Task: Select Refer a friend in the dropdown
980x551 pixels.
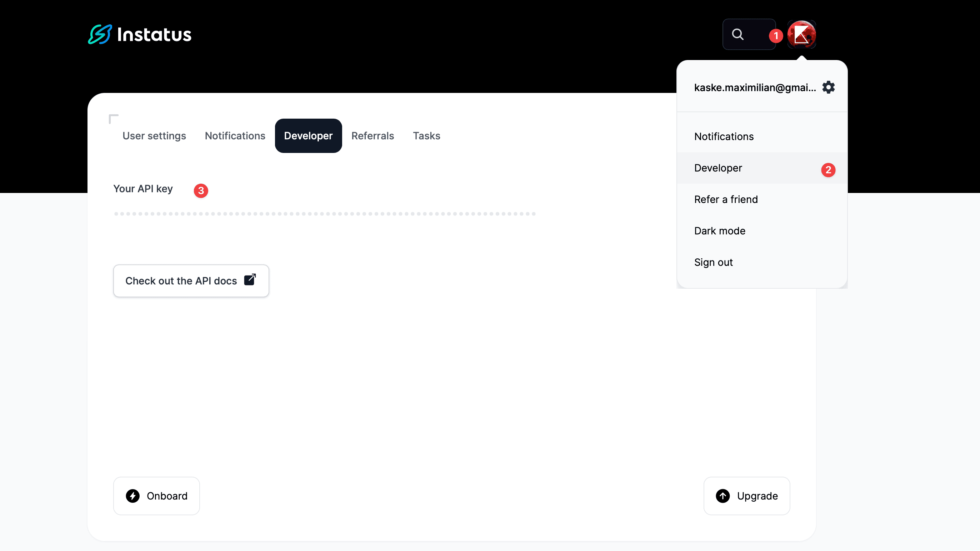Action: (x=726, y=199)
